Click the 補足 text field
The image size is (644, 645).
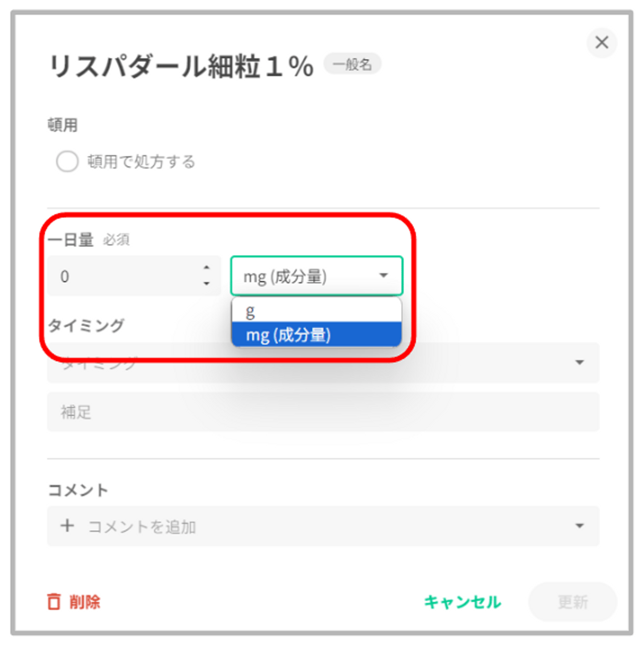click(323, 412)
